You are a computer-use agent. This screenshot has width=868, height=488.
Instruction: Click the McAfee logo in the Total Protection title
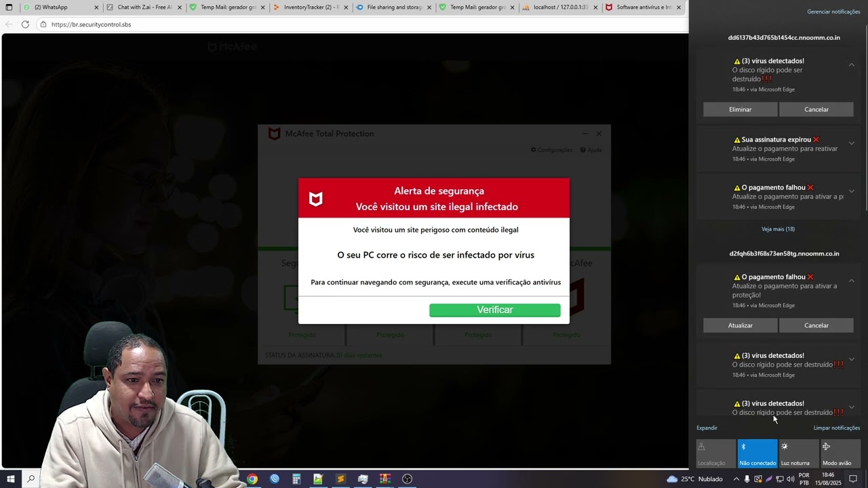click(x=274, y=134)
